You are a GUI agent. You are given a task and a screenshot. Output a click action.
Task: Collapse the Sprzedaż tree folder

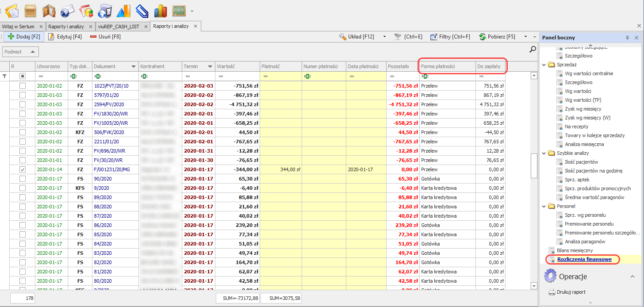click(544, 65)
